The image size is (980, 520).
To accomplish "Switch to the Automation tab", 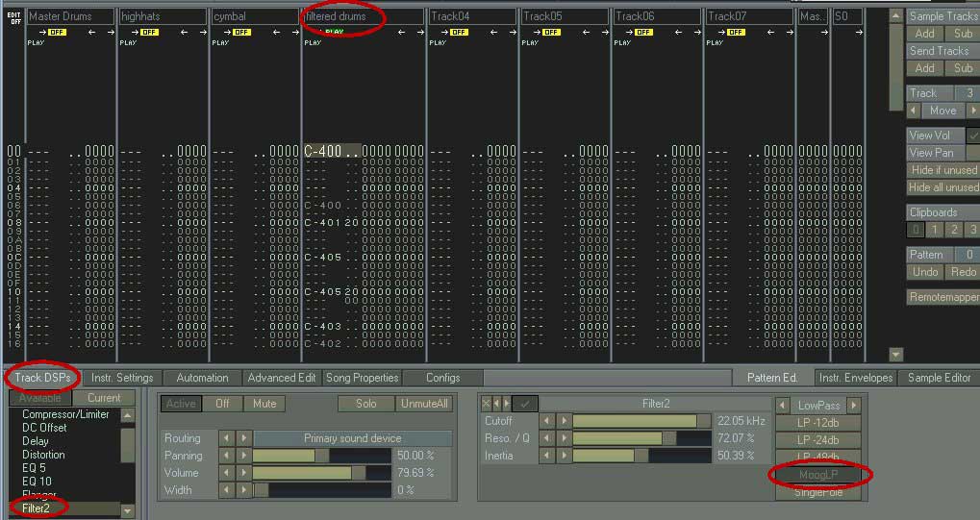I will pos(202,378).
